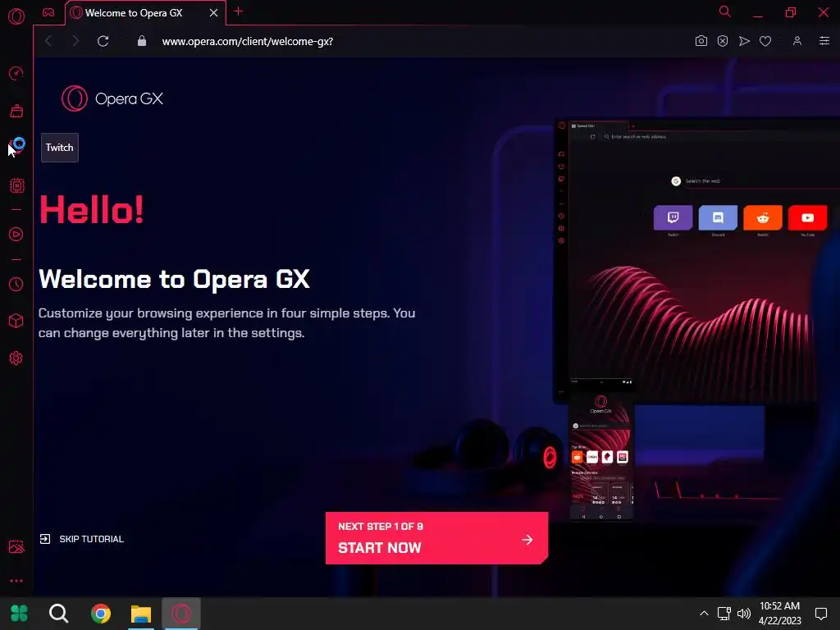Open History clock in sidebar

point(16,285)
